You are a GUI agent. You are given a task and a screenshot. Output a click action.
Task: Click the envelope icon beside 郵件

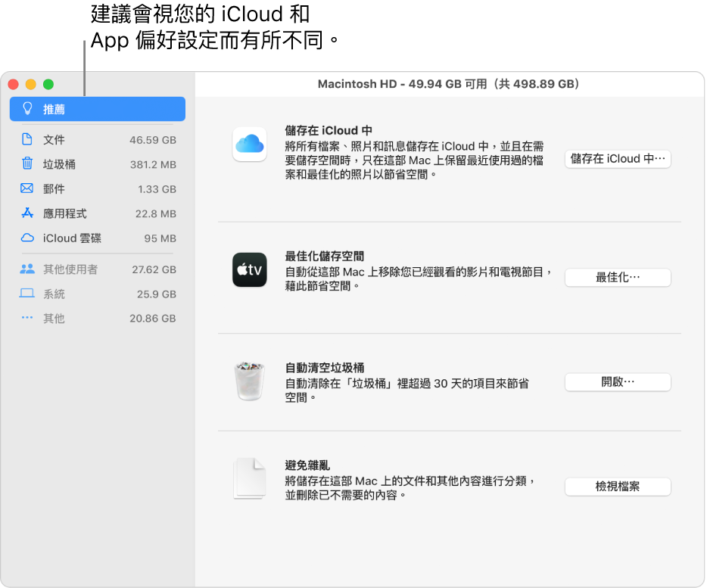coord(27,188)
